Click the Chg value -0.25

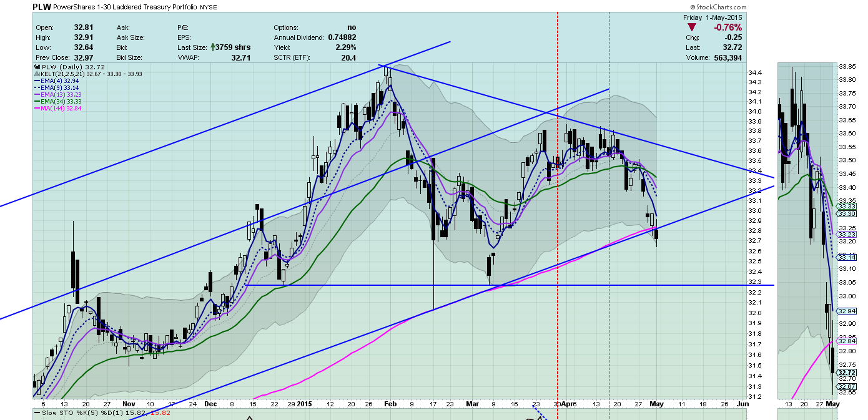(733, 38)
